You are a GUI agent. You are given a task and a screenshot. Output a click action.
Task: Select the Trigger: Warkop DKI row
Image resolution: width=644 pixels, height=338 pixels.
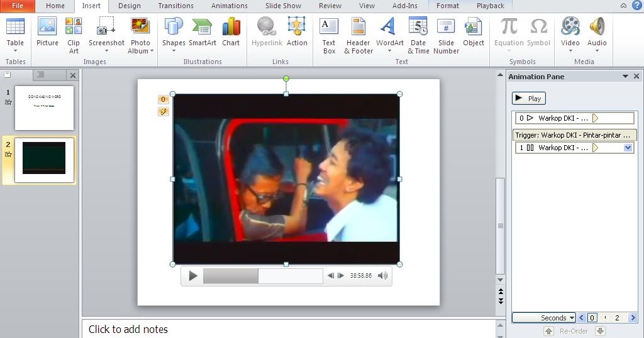click(574, 135)
